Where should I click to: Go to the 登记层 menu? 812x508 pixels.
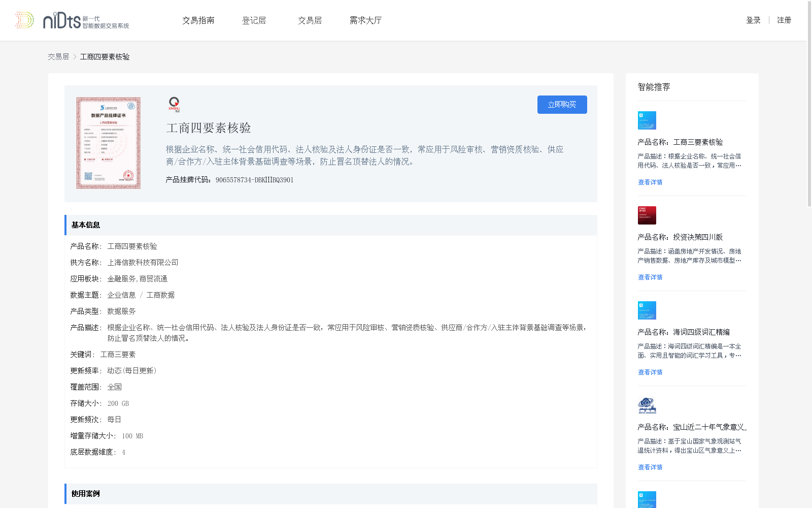(254, 20)
